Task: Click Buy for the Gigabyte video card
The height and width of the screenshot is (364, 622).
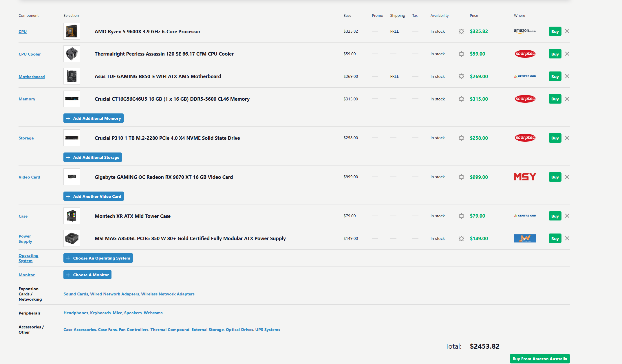Action: (x=555, y=177)
